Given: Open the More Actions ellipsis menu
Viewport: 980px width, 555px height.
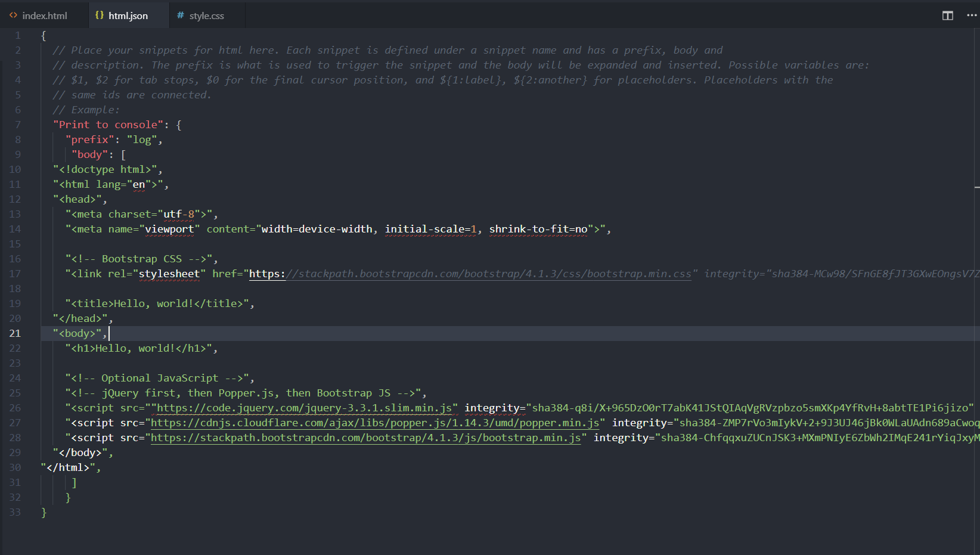Looking at the screenshot, I should click(x=971, y=15).
